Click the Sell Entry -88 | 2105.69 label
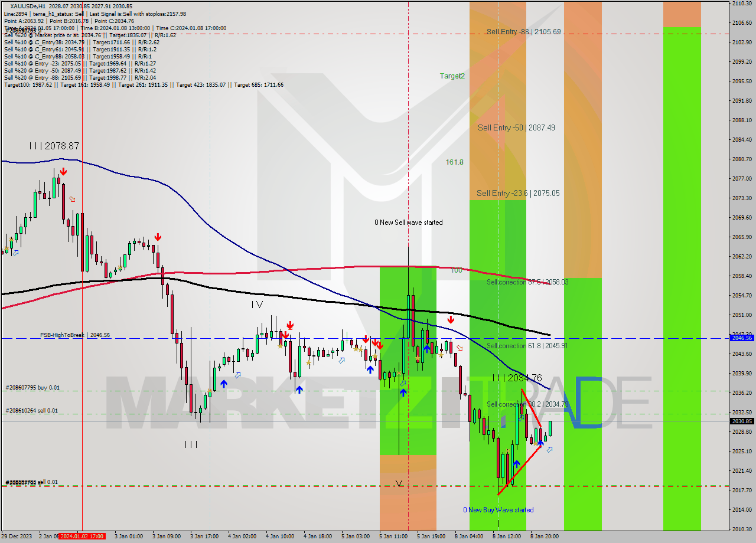This screenshot has width=756, height=543. pos(524,32)
